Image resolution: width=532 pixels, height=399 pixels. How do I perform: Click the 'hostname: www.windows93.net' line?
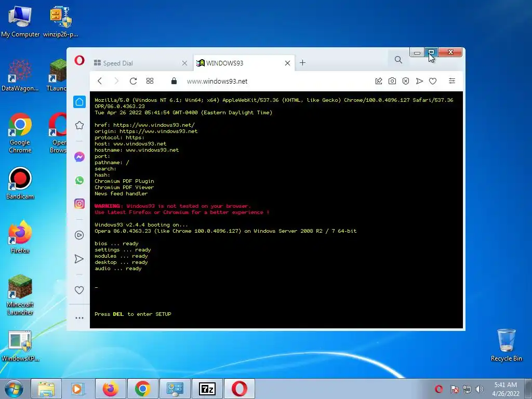pos(137,150)
